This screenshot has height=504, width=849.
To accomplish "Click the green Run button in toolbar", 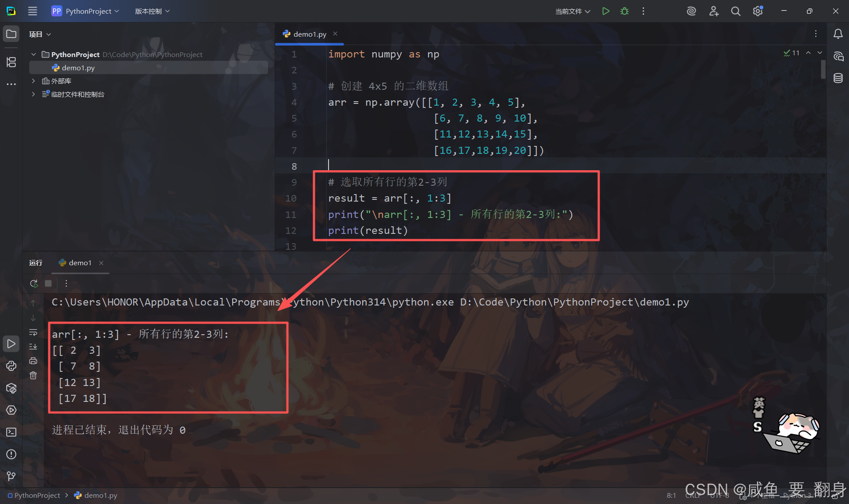I will (606, 11).
